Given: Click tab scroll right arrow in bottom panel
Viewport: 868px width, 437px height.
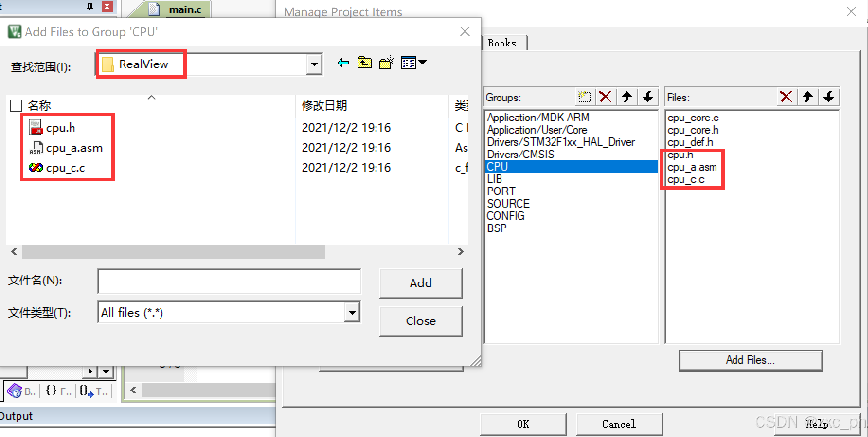Looking at the screenshot, I should [90, 371].
